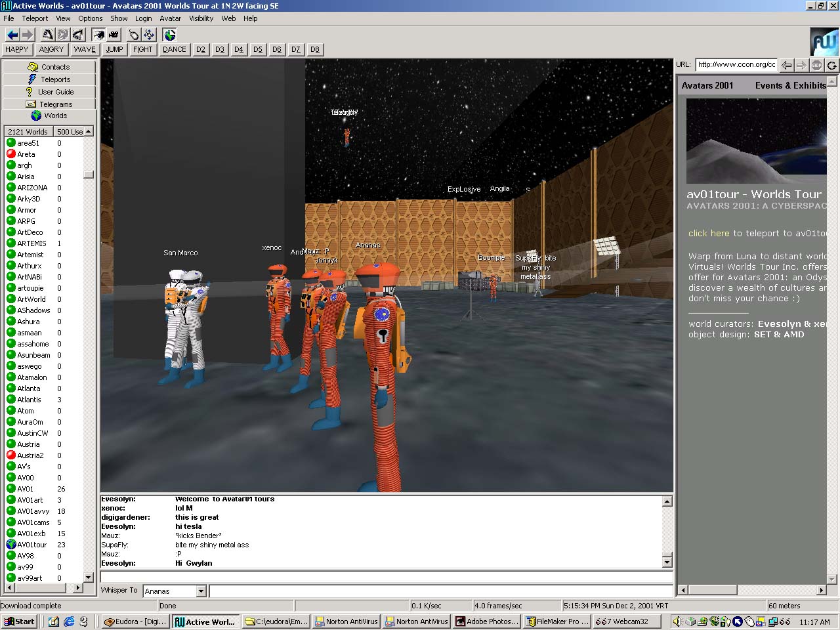Toggle mouse mode toolbar icon
This screenshot has width=840, height=630.
(134, 35)
